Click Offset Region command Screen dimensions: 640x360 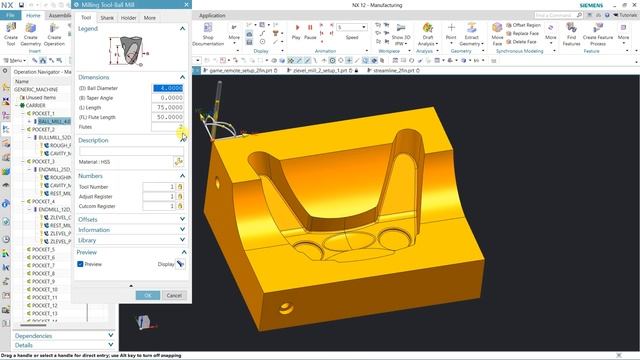(524, 25)
